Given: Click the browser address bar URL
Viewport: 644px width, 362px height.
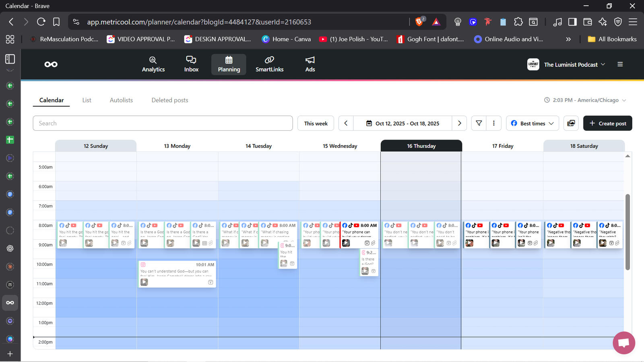Looking at the screenshot, I should [x=199, y=22].
